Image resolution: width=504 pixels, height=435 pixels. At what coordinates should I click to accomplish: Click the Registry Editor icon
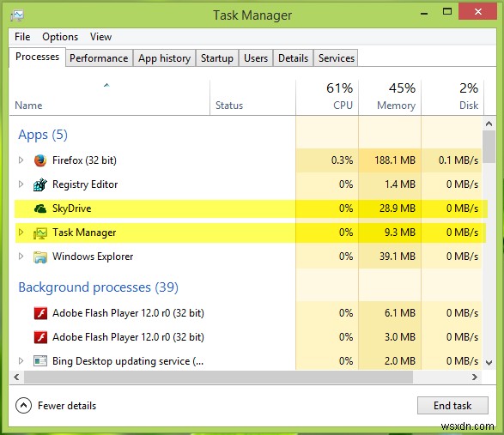[40, 184]
